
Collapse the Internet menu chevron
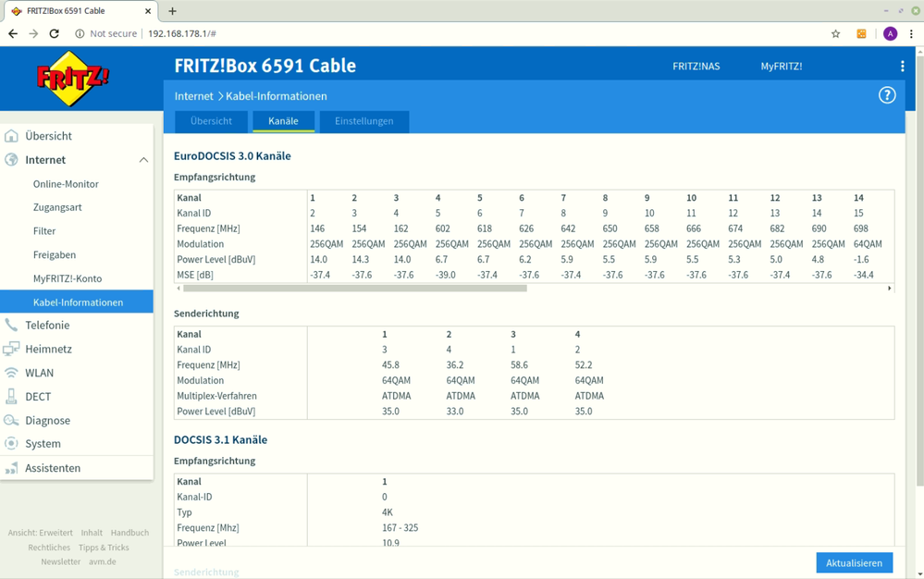[143, 160]
